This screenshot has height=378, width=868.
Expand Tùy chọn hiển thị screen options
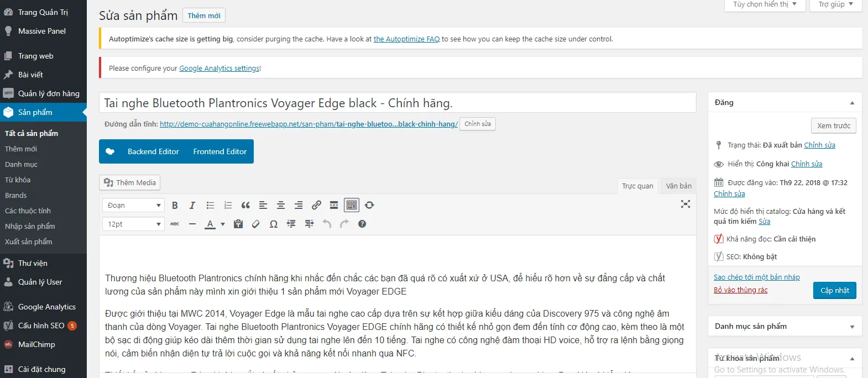(x=765, y=4)
